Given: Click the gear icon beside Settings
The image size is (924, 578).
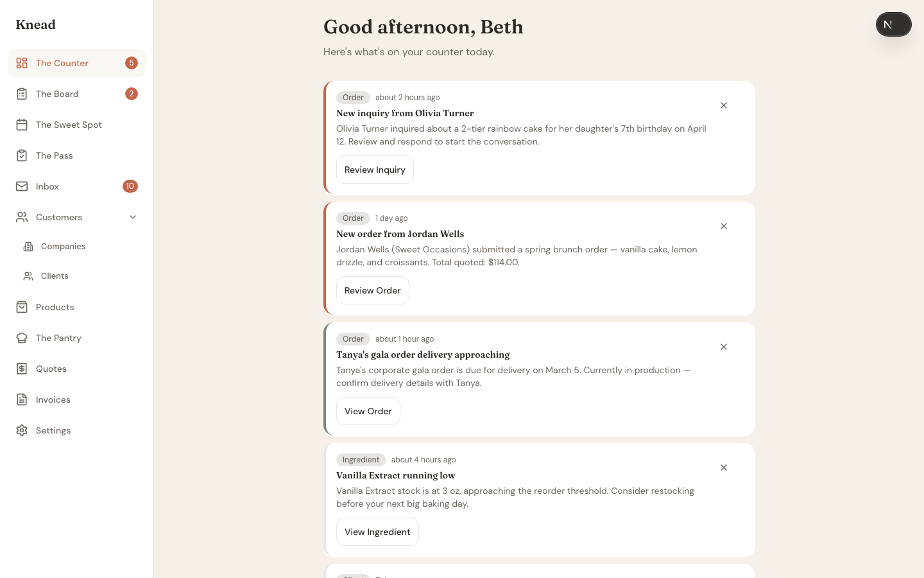Looking at the screenshot, I should point(22,430).
